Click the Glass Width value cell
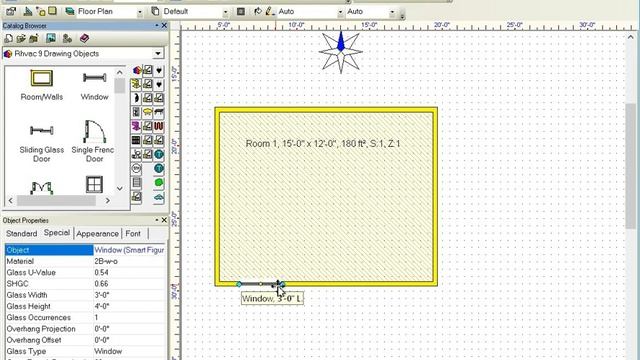Screen dimensions: 640x360 point(129,295)
